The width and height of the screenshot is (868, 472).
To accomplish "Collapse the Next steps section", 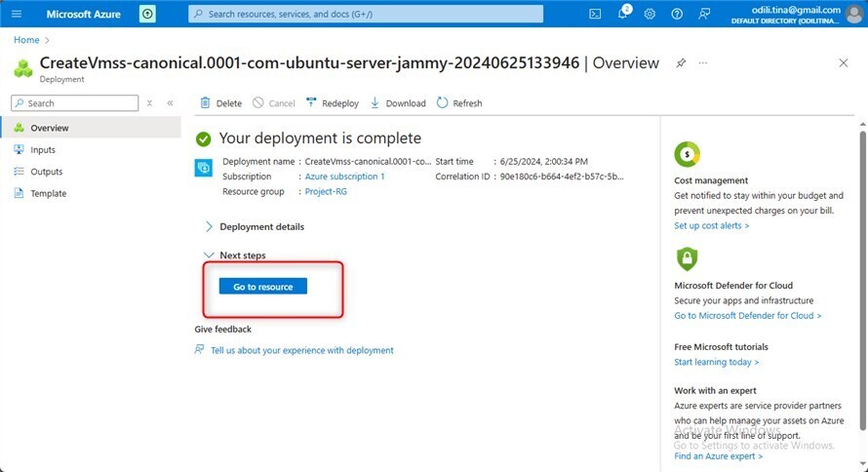I will point(235,256).
